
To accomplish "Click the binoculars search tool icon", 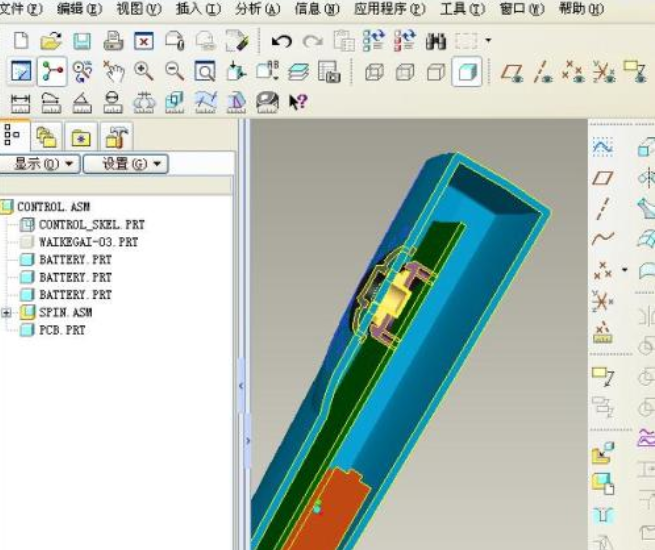I will (x=436, y=41).
